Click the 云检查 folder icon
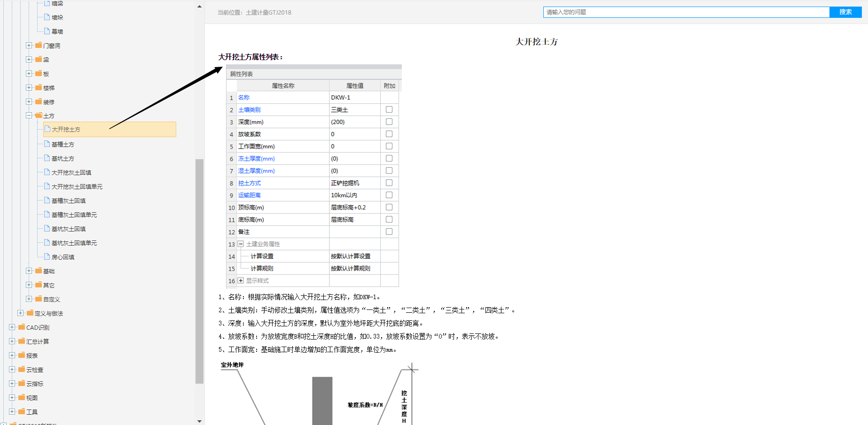The width and height of the screenshot is (868, 425). pyautogui.click(x=22, y=370)
